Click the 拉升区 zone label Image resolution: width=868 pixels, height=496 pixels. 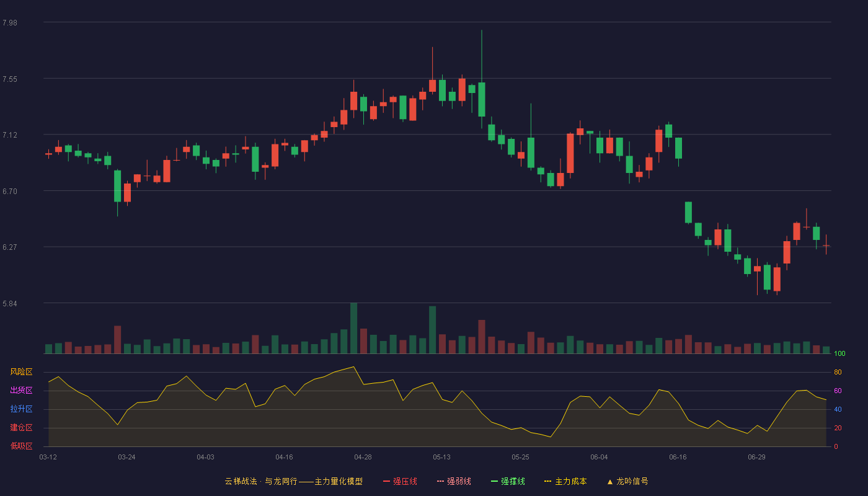click(21, 409)
